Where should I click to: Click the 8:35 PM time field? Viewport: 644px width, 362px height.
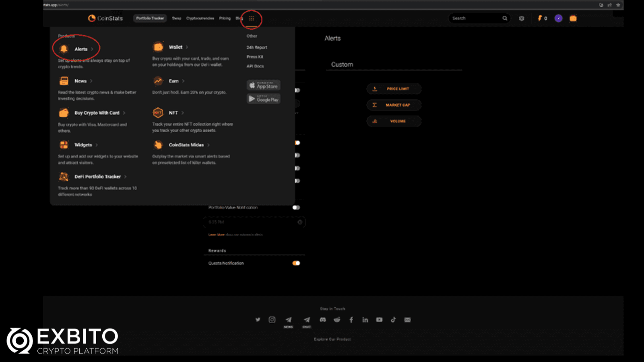254,222
